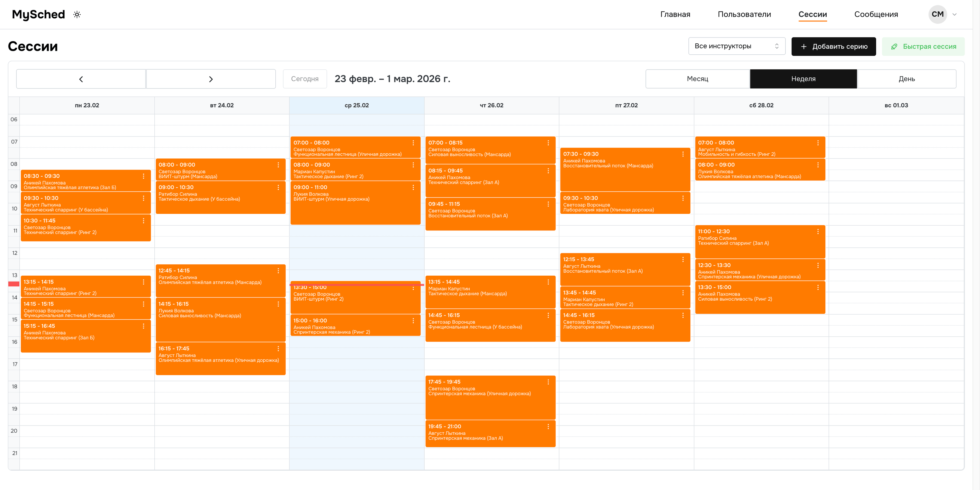Screen dimensions: 980x490
Task: Open the Главная page
Action: [675, 15]
